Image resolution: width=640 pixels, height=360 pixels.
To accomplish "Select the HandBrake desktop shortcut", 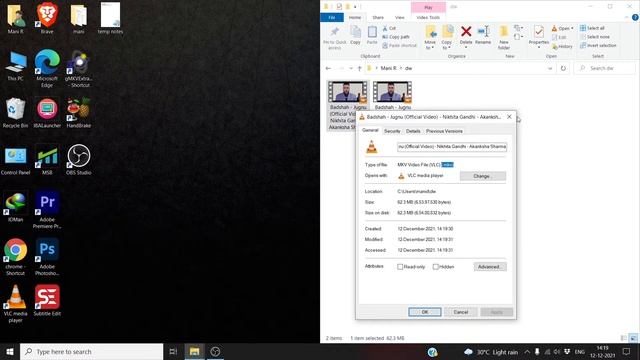I will [x=78, y=113].
